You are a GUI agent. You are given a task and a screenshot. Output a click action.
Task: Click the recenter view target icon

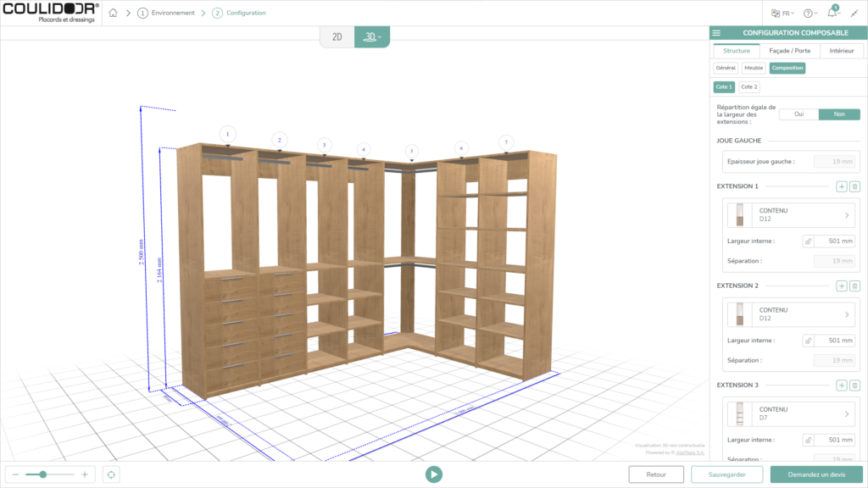point(110,474)
